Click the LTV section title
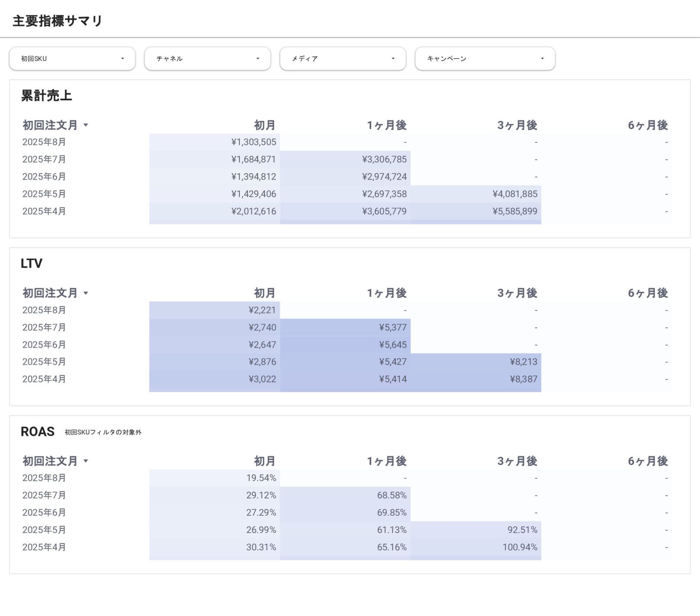The image size is (700, 616). (x=32, y=263)
